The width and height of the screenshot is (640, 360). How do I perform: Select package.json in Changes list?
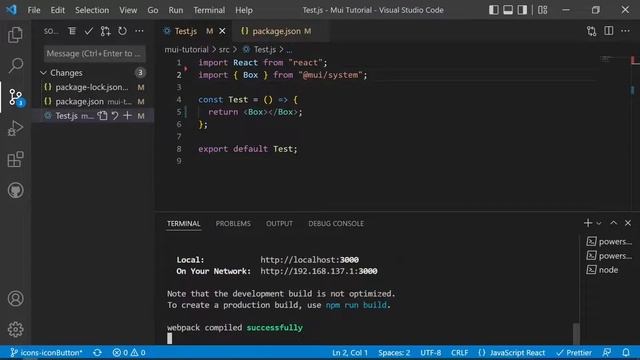(x=93, y=102)
